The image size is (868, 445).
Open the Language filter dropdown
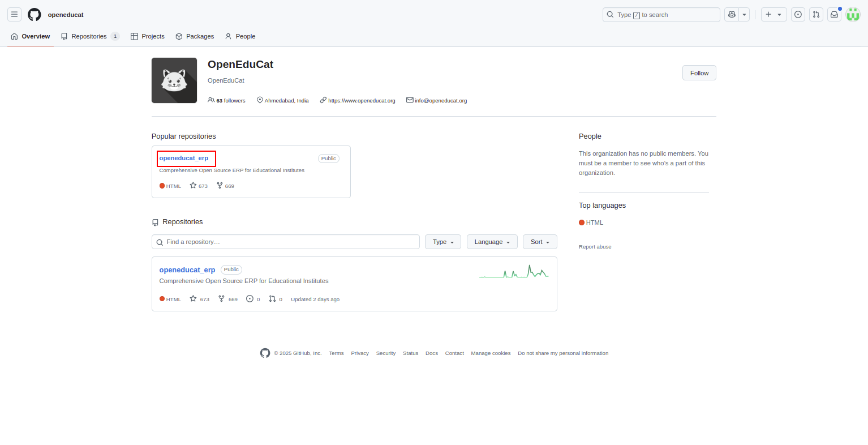[x=492, y=242]
